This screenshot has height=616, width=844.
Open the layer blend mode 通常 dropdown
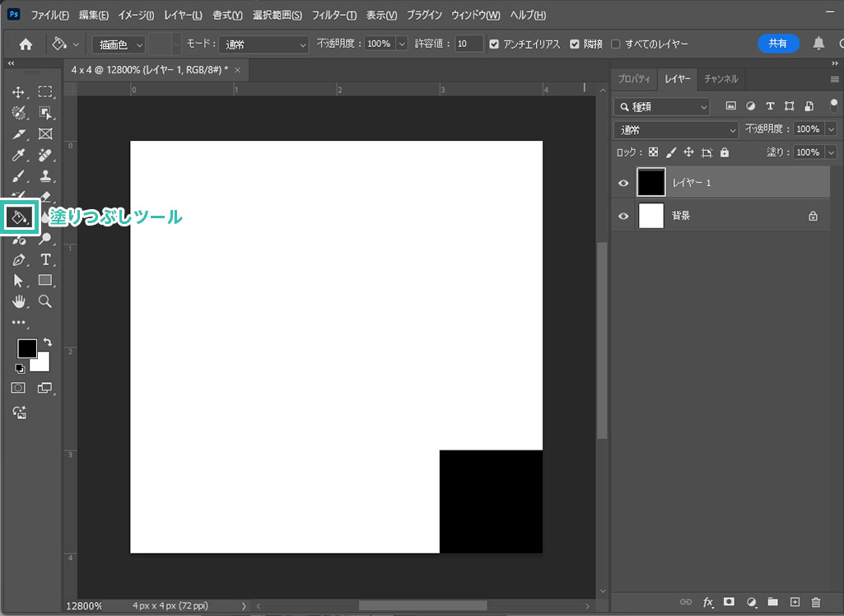(x=676, y=130)
